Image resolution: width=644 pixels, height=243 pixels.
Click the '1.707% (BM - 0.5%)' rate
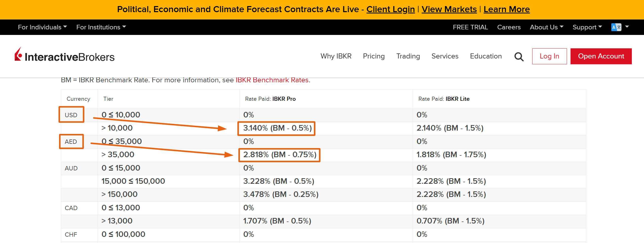pyautogui.click(x=277, y=221)
